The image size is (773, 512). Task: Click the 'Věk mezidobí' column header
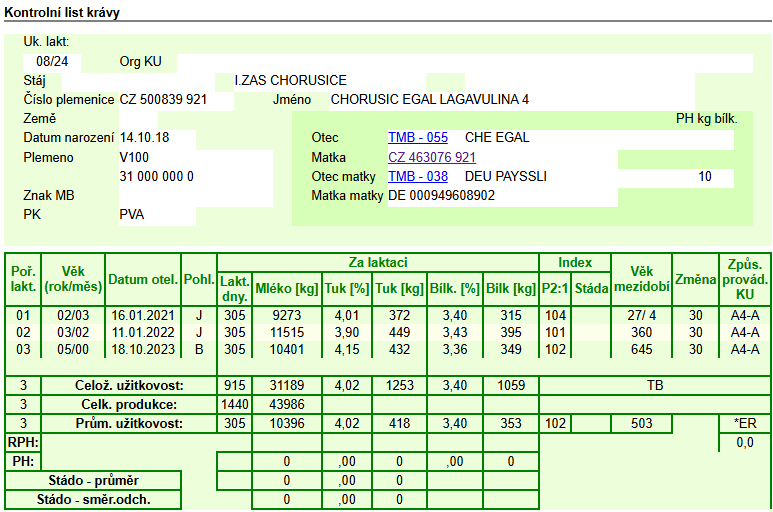coord(641,279)
